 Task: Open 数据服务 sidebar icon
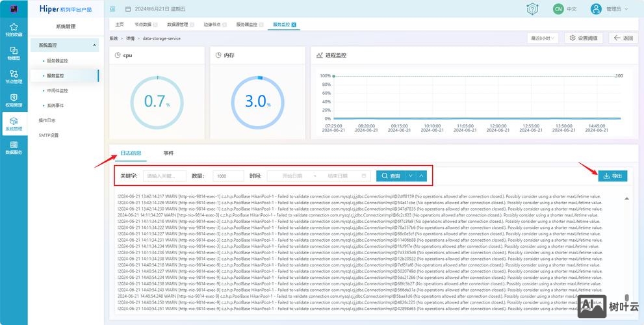click(14, 148)
